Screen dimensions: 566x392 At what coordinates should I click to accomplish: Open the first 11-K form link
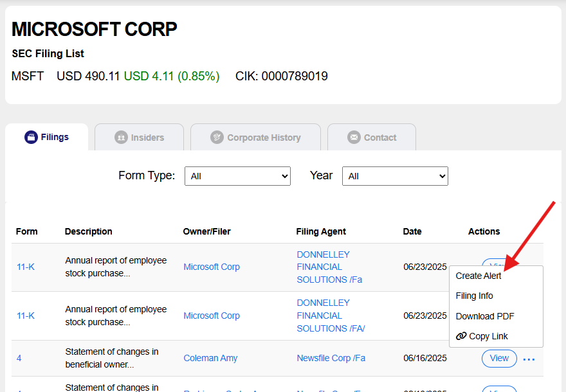click(26, 267)
